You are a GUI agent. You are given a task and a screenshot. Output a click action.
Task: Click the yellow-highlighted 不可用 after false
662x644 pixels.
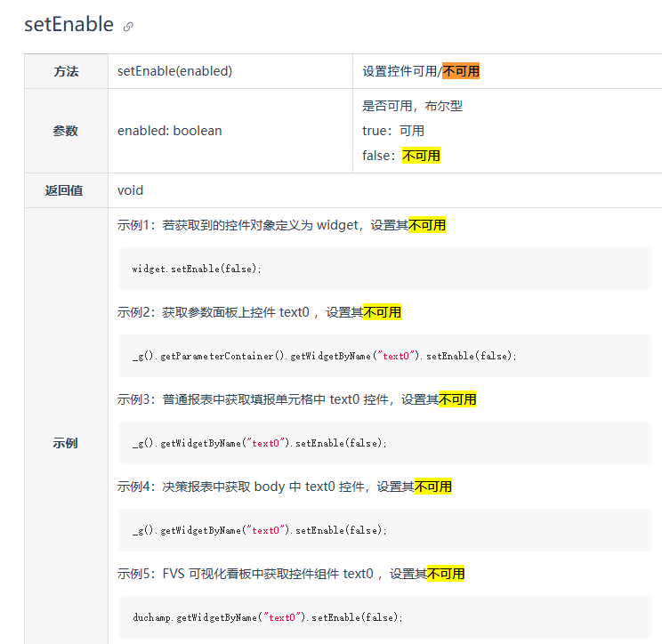pos(421,156)
